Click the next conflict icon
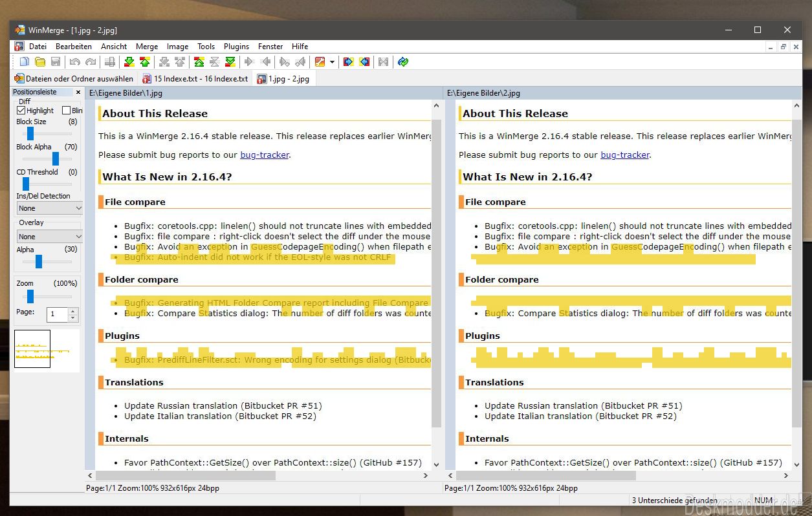This screenshot has width=812, height=516. [164, 62]
